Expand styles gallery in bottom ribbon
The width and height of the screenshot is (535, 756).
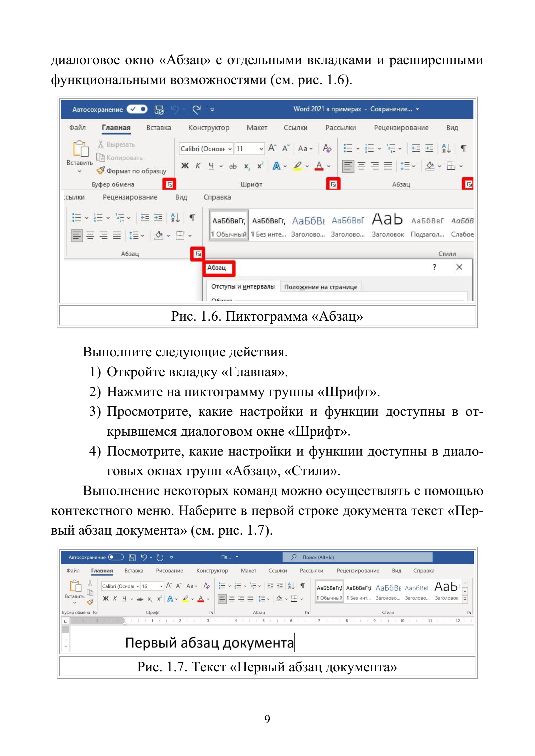point(465,599)
